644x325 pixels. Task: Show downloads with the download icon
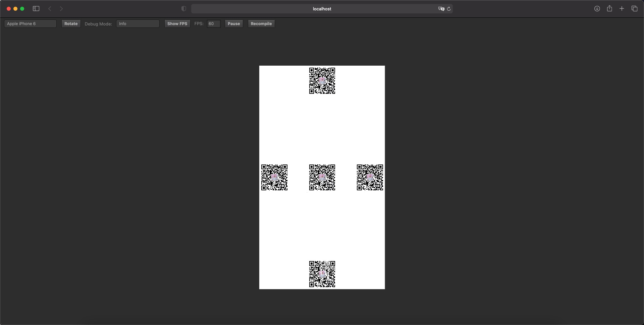click(x=597, y=9)
